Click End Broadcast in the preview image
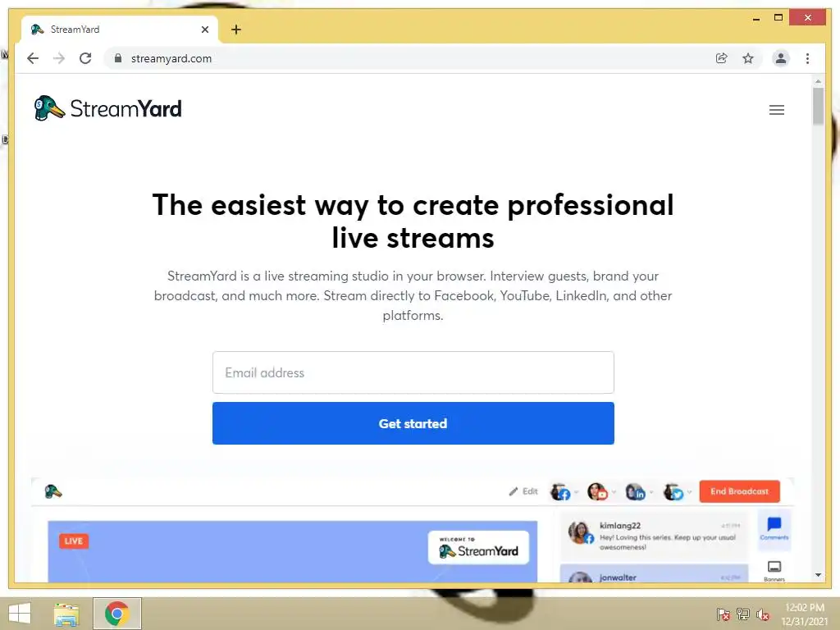The image size is (840, 630). pyautogui.click(x=739, y=491)
